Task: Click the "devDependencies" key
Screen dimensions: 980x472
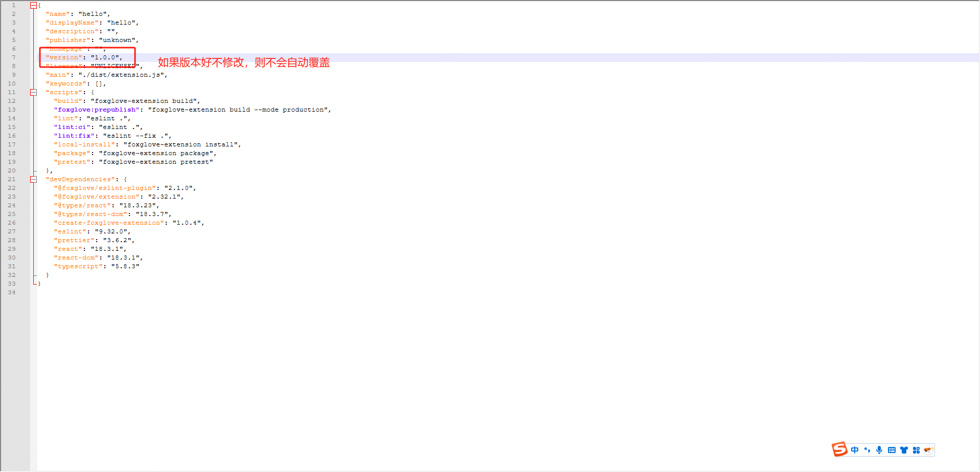Action: click(80, 179)
